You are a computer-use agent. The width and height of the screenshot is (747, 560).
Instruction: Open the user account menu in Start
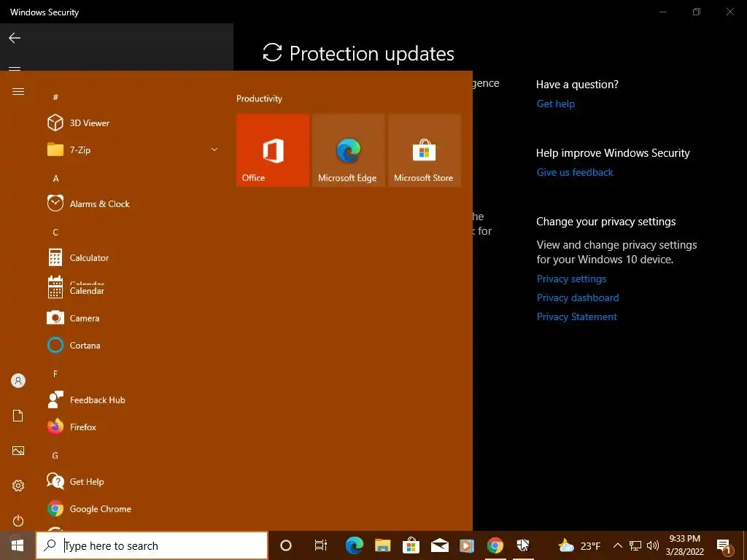tap(18, 381)
